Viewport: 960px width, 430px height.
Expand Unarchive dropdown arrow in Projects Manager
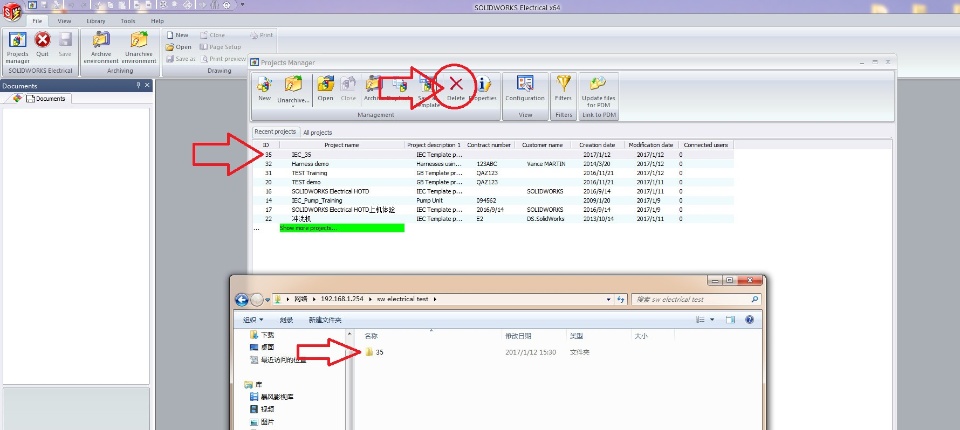point(294,107)
